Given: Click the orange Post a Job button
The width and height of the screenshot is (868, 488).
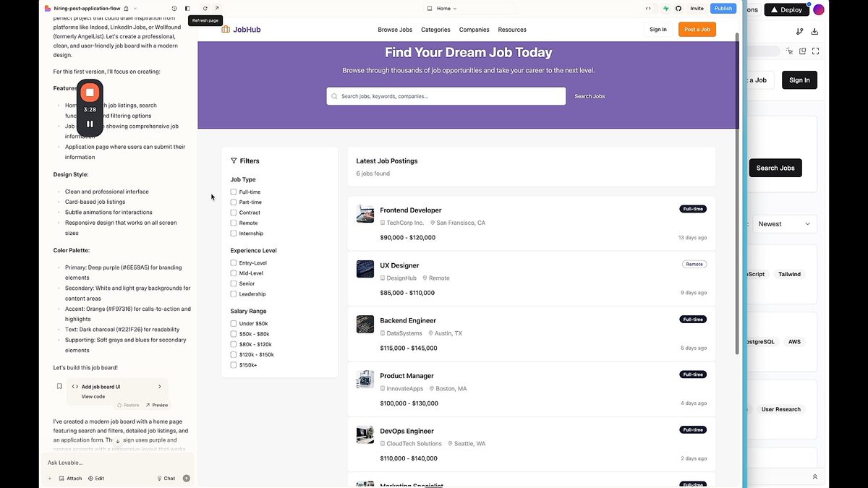Looking at the screenshot, I should (x=697, y=30).
